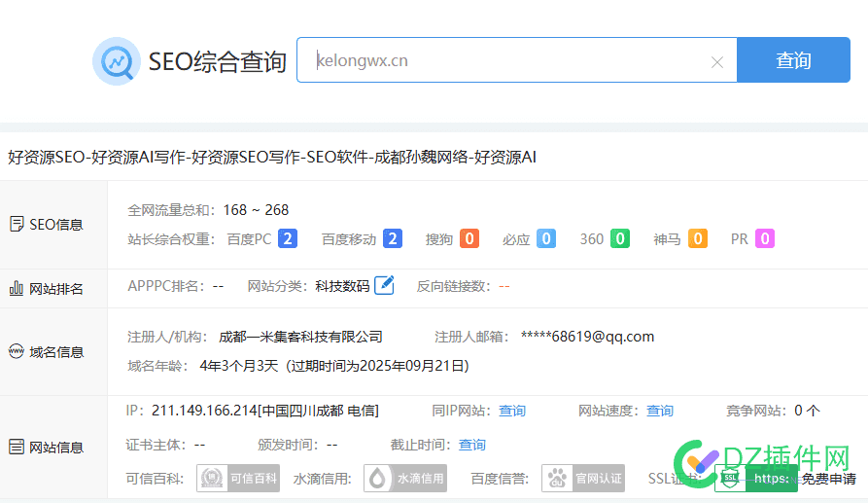868x503 pixels.
Task: Click the 百度PC weight badge 2
Action: coord(288,238)
